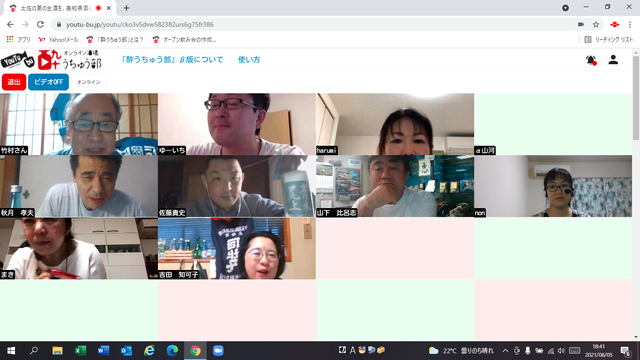Open the red extension icon
The height and width of the screenshot is (360, 640).
pos(615,24)
